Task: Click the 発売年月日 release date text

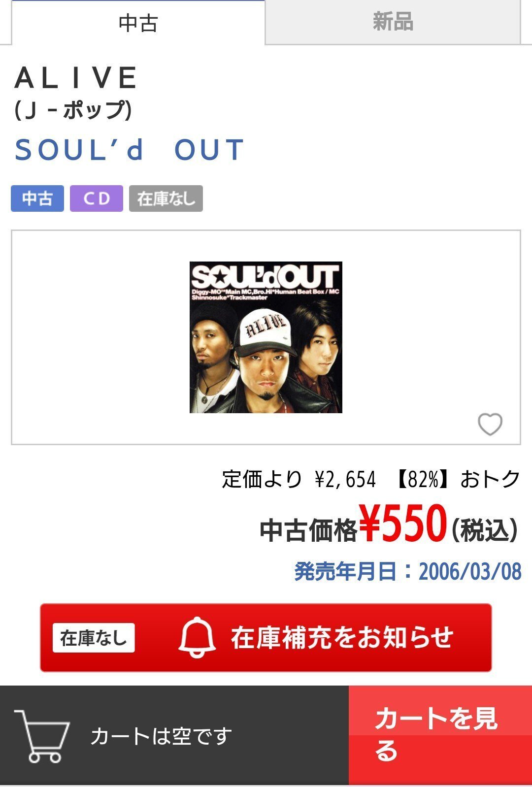Action: click(408, 571)
